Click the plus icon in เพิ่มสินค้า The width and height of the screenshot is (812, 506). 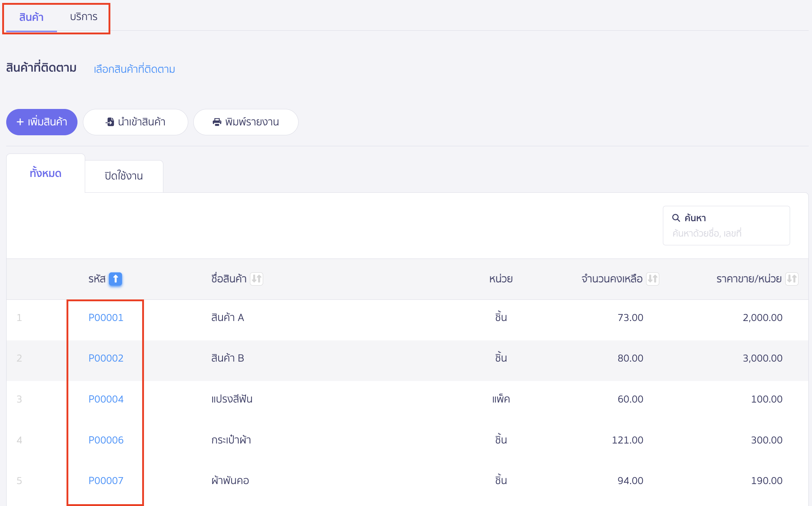coord(20,122)
